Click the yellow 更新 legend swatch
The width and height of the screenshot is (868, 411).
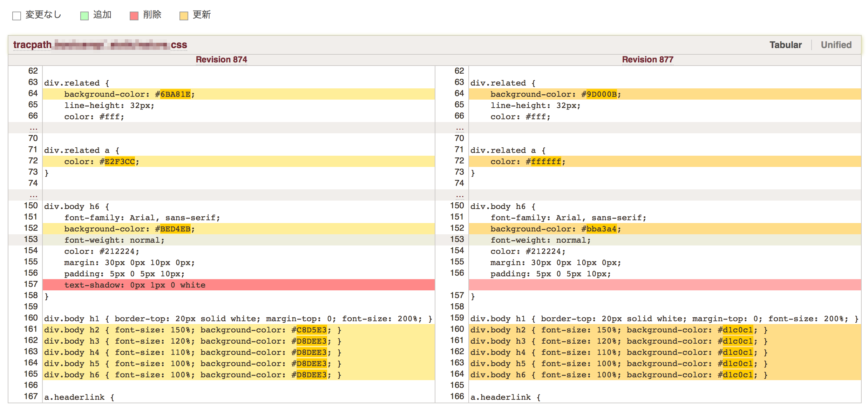(184, 16)
